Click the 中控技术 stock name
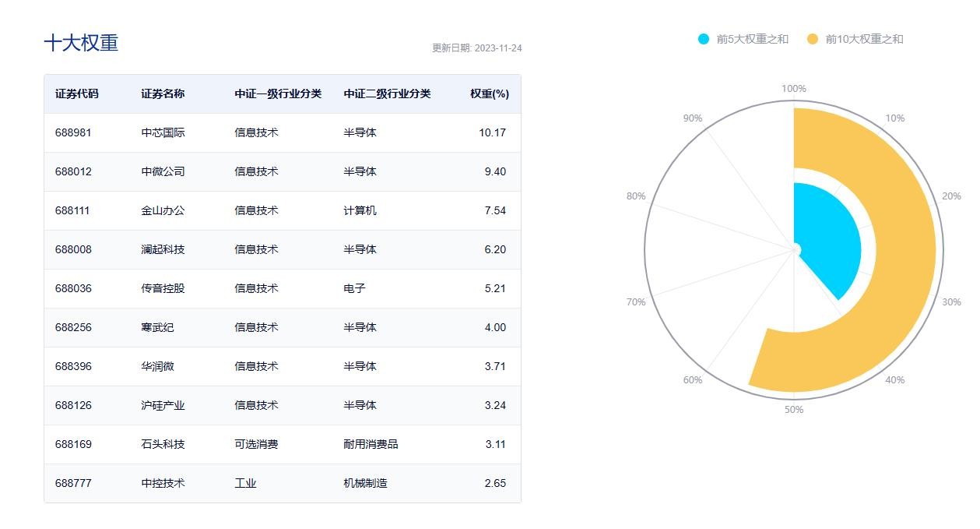This screenshot has height=529, width=980. tap(163, 483)
